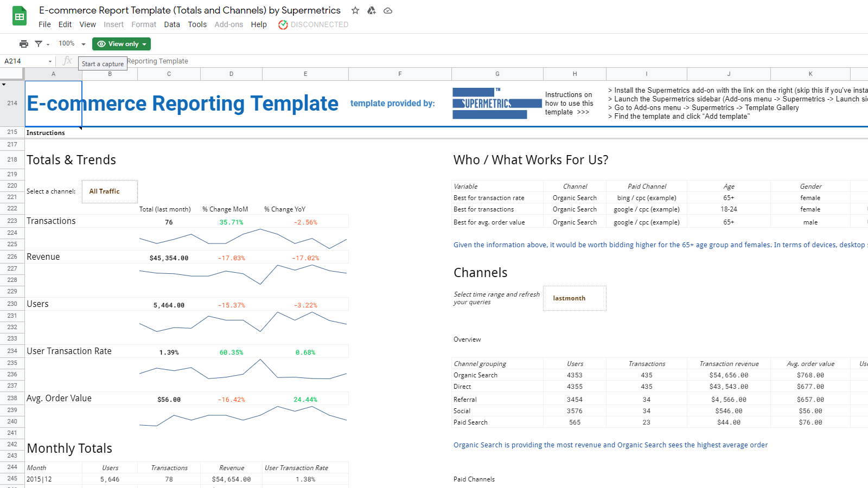Open Sheets home using the green spreadsheet logo
The image size is (868, 488).
click(x=19, y=16)
